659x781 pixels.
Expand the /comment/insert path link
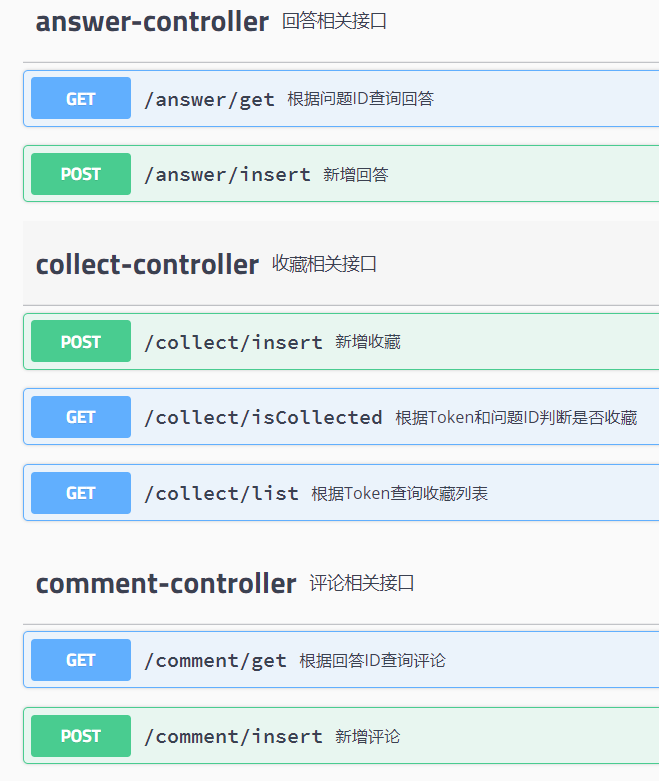pos(233,736)
